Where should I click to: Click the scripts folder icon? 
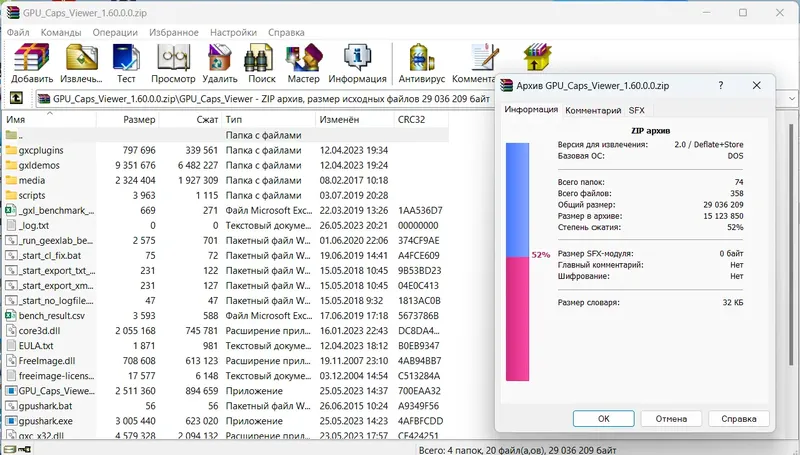click(11, 195)
